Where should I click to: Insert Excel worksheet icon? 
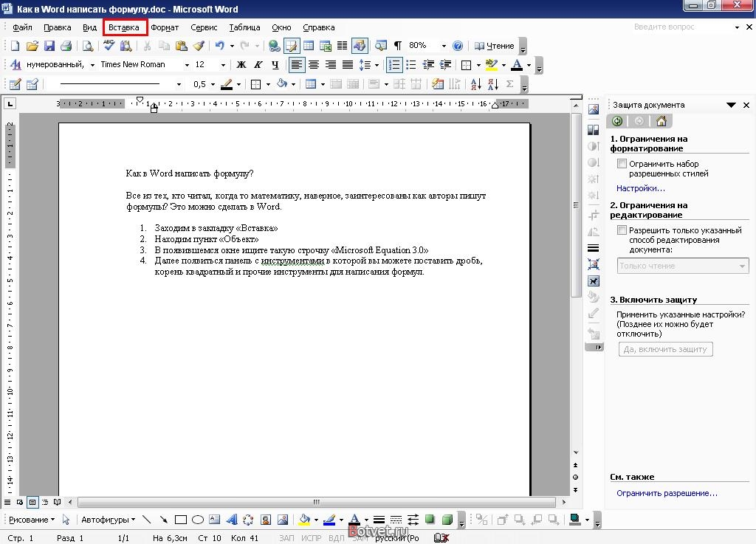coord(326,46)
